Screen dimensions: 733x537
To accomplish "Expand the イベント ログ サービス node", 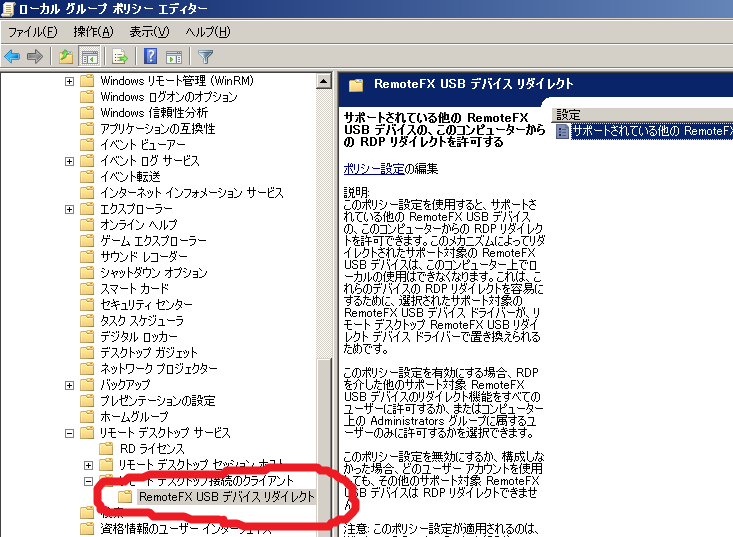I will (x=69, y=161).
